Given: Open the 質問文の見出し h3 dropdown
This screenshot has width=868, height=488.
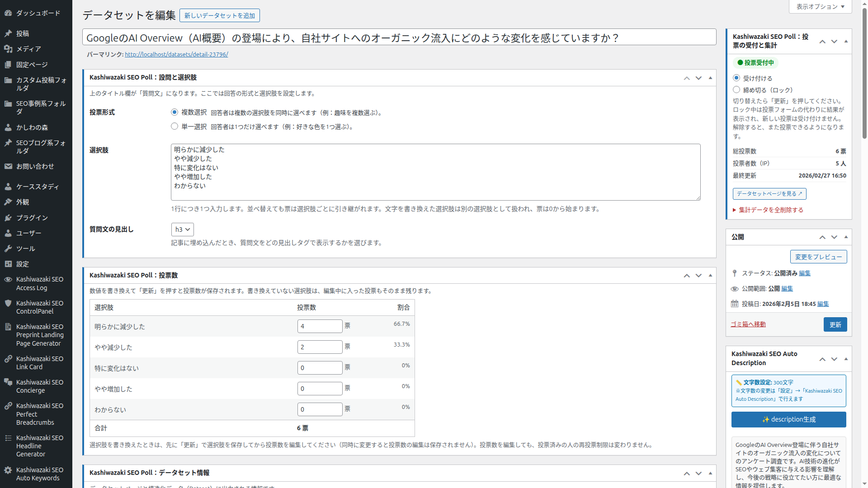Looking at the screenshot, I should tap(183, 230).
